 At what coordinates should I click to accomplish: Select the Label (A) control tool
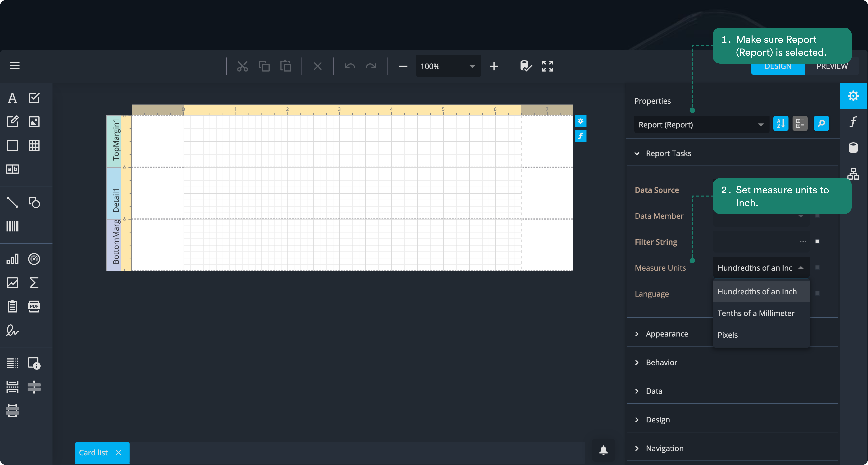pos(12,98)
